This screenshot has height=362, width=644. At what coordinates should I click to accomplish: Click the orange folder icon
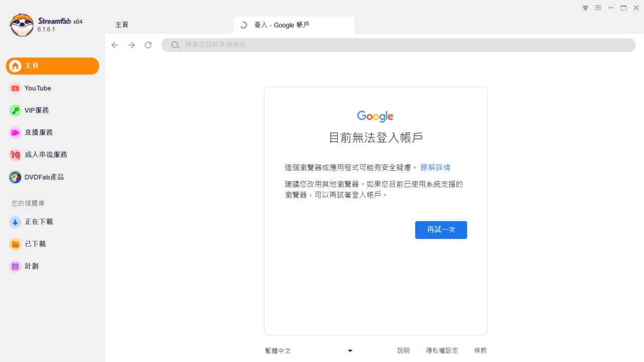(x=15, y=244)
